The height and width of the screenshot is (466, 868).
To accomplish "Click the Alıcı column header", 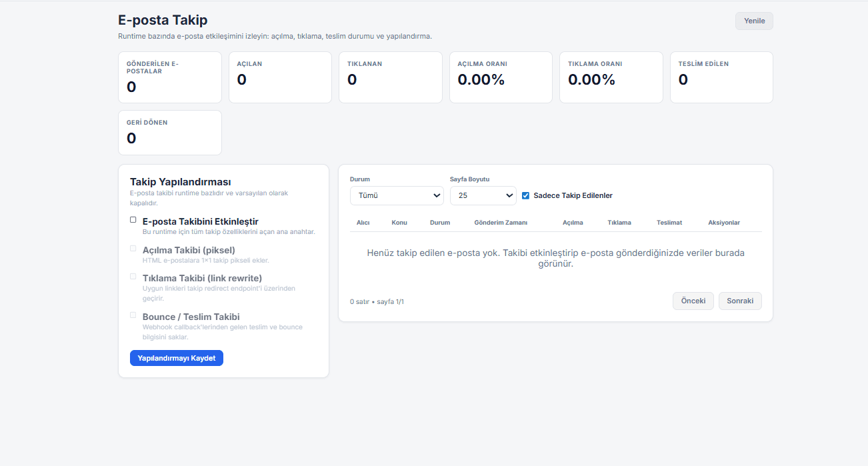I will 363,223.
